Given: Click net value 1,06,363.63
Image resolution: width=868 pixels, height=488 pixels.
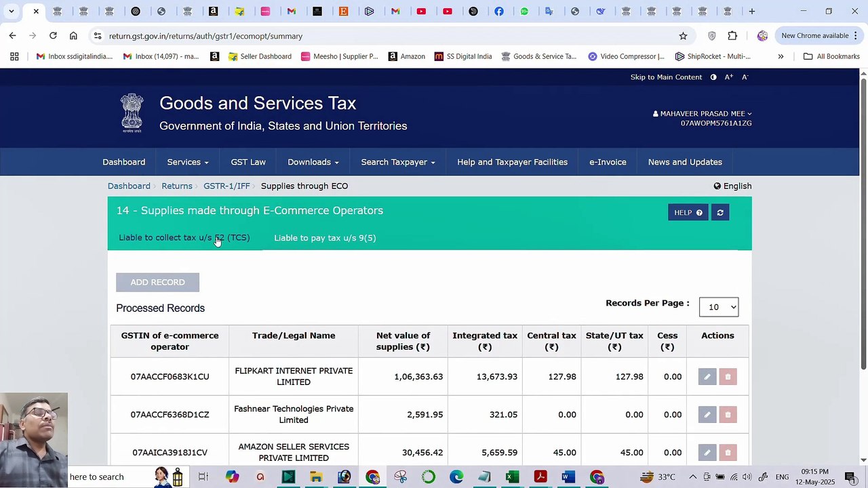Looking at the screenshot, I should [x=418, y=377].
